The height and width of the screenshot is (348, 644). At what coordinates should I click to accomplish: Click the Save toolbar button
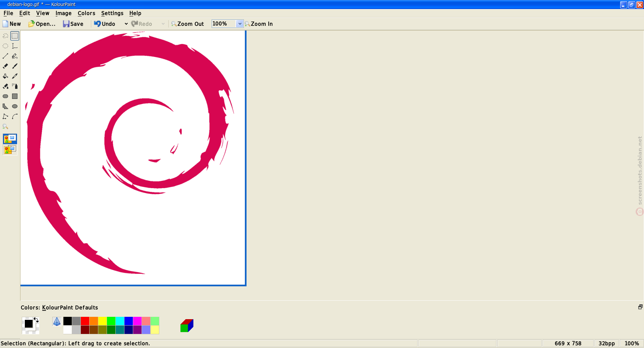(73, 24)
